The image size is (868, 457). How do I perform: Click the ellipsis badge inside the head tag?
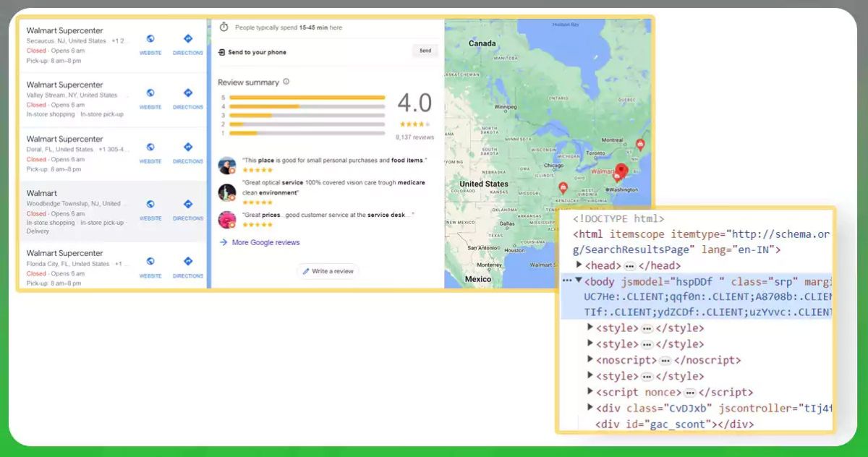[x=630, y=266]
